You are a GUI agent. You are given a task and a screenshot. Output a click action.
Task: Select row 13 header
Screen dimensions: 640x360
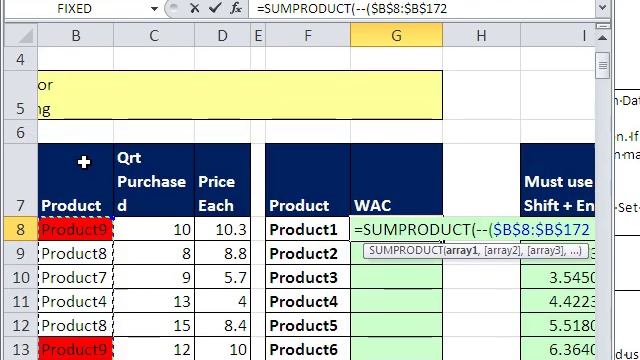tap(21, 349)
